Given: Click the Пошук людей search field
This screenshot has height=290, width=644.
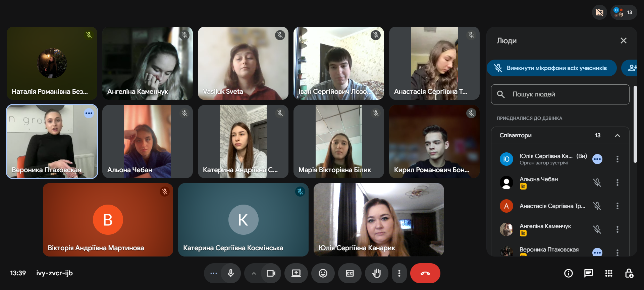Looking at the screenshot, I should [560, 94].
